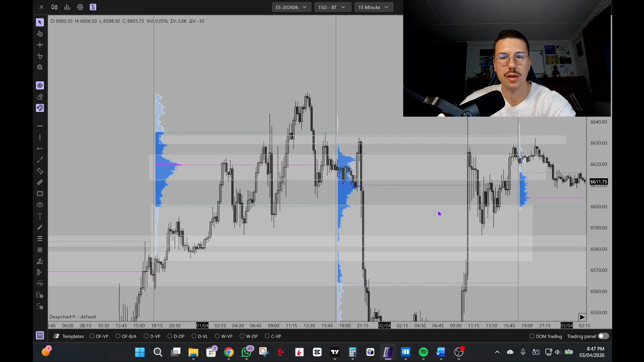Open Windows taskbar search

pos(158,352)
